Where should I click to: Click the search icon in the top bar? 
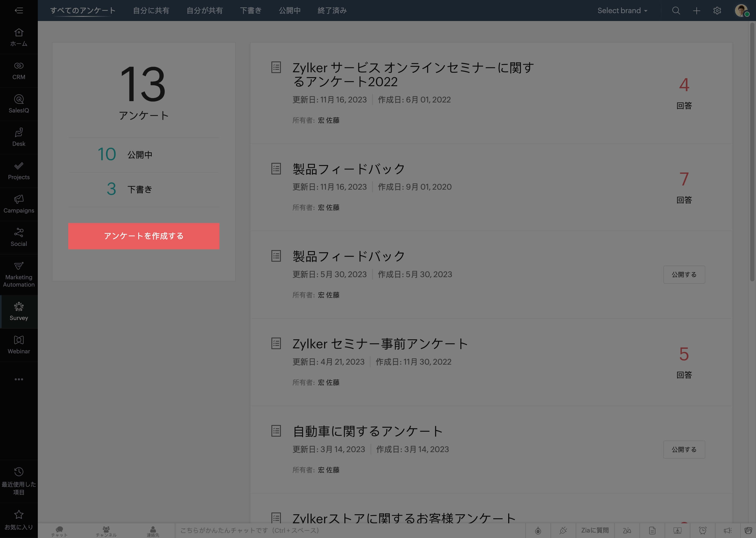pos(676,11)
